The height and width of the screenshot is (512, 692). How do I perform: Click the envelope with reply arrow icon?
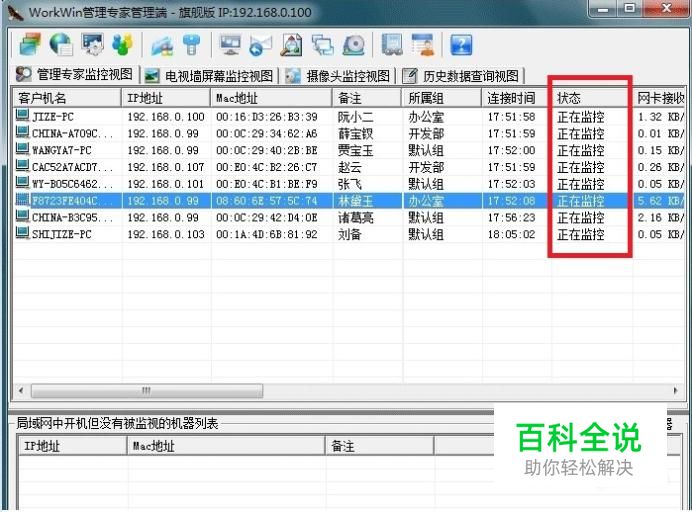click(x=261, y=45)
